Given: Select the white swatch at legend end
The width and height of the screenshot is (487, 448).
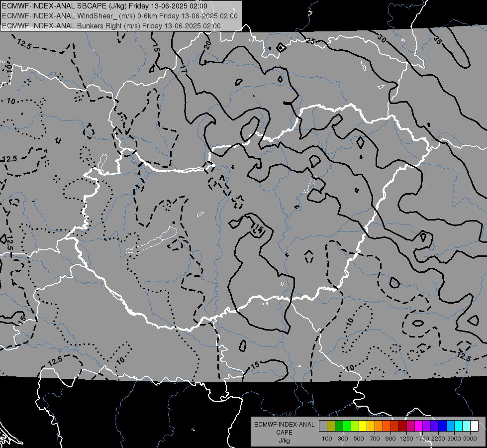Looking at the screenshot, I should [475, 426].
